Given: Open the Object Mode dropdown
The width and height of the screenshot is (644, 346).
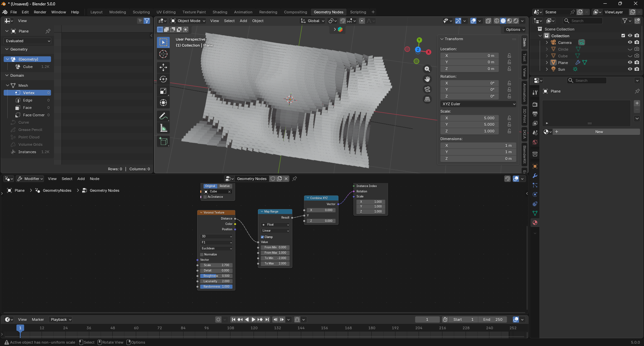Looking at the screenshot, I should point(188,21).
